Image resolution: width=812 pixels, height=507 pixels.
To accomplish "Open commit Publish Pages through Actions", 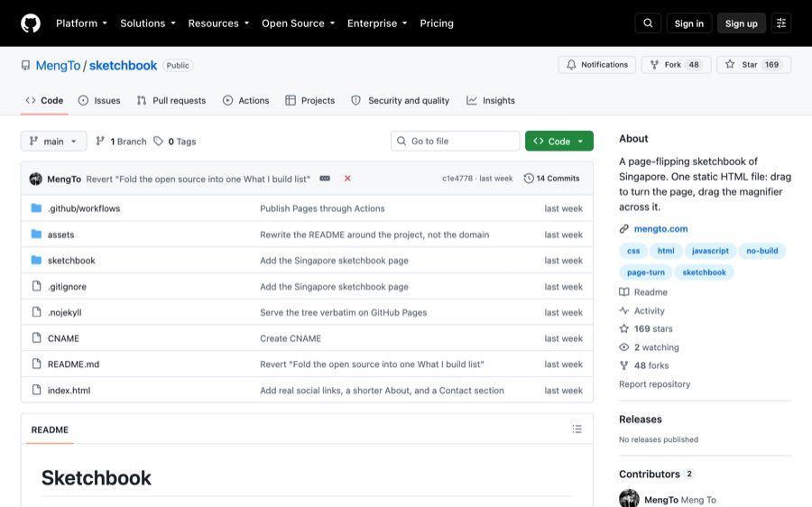I will click(322, 208).
